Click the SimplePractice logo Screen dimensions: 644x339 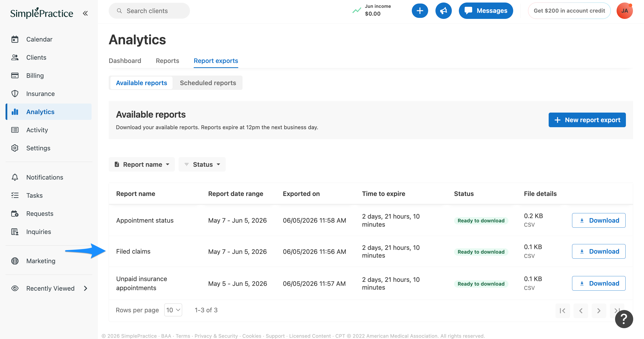(42, 13)
